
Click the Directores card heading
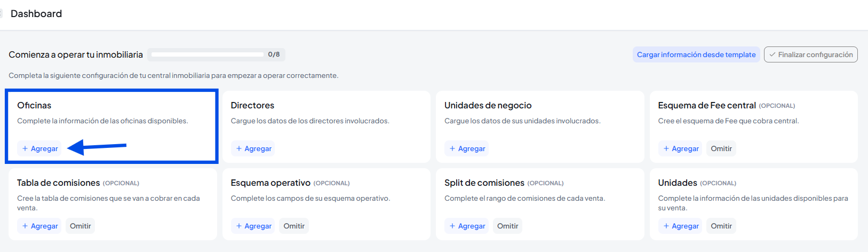coord(252,105)
